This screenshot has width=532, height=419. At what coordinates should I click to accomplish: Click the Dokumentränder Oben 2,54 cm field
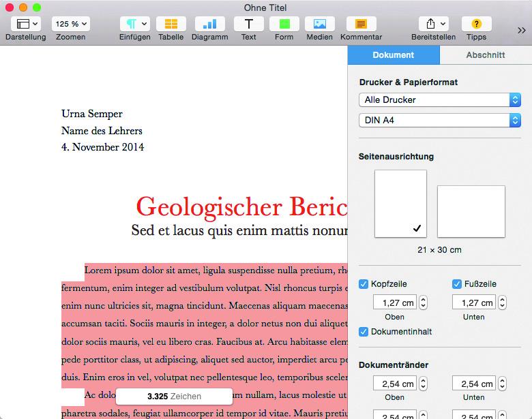(x=395, y=384)
